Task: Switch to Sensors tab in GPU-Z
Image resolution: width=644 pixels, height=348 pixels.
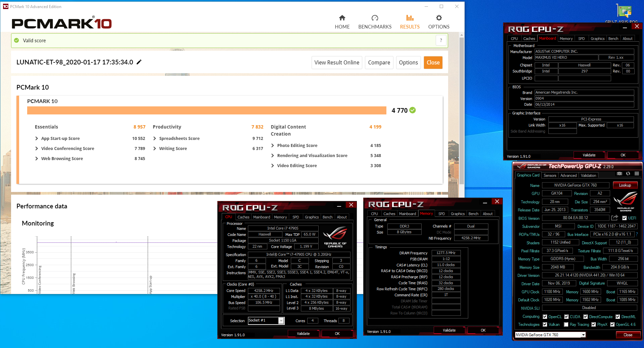Action: point(550,175)
